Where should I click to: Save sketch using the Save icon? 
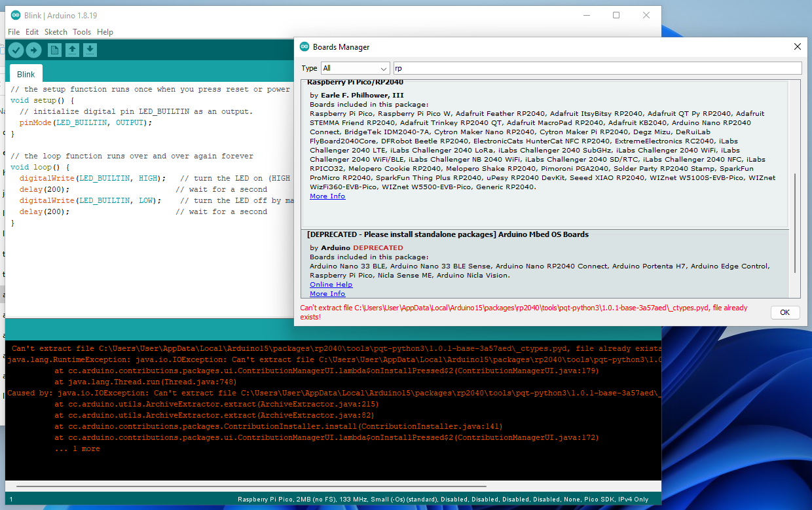click(90, 50)
